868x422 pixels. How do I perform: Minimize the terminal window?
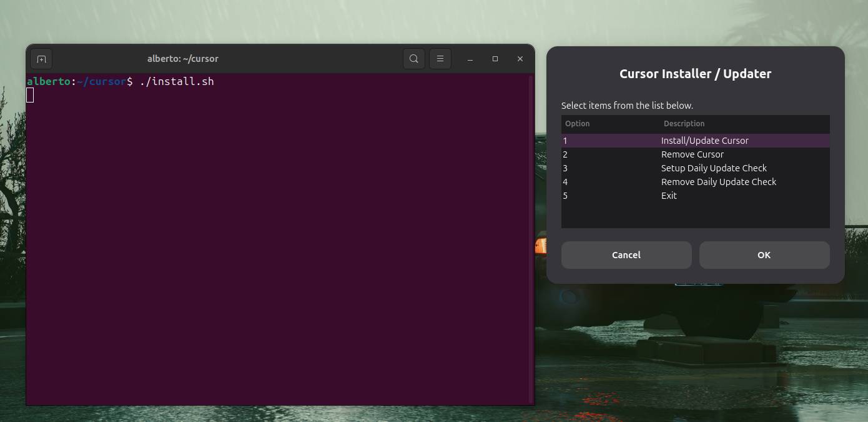click(x=470, y=59)
